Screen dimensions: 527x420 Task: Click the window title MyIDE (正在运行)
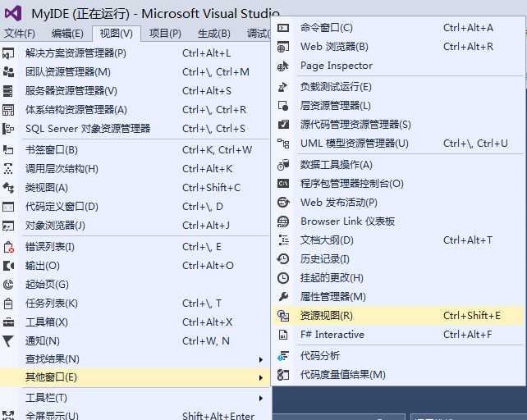[x=80, y=14]
